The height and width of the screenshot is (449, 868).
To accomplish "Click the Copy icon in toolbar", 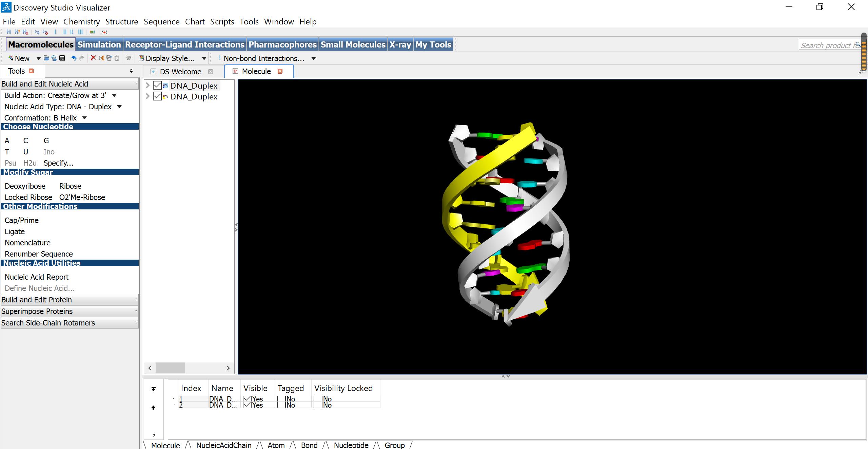I will [109, 58].
